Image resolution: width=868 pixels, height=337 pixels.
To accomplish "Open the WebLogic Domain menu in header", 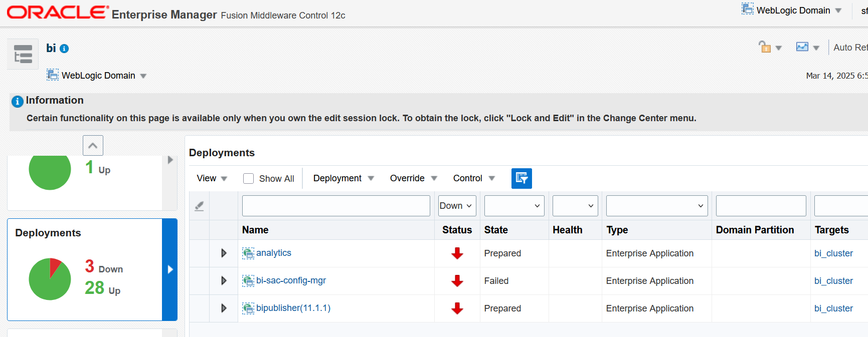I will pyautogui.click(x=799, y=11).
